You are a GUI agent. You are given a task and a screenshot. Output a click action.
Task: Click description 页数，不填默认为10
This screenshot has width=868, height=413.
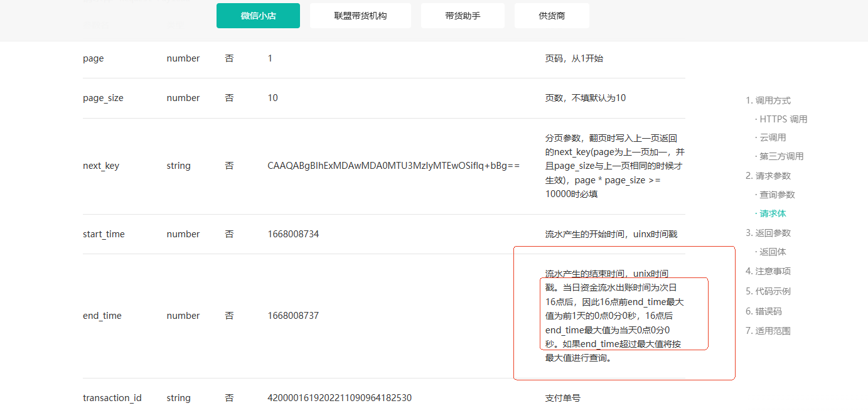pos(586,98)
